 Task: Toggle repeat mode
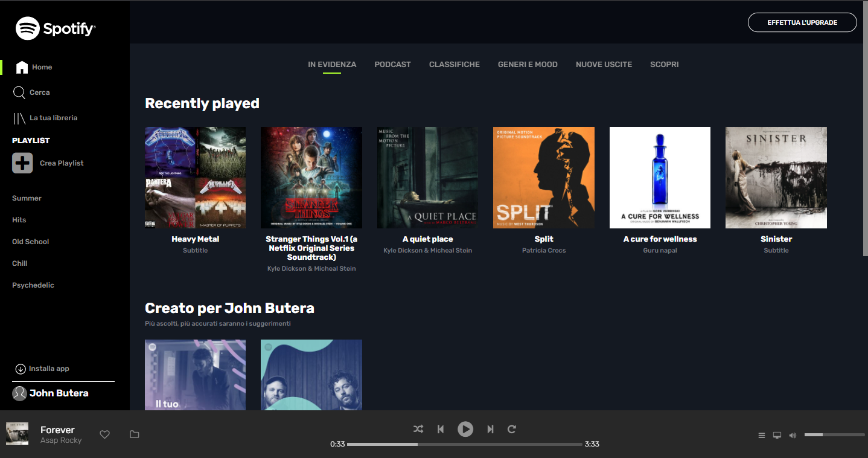pyautogui.click(x=511, y=429)
